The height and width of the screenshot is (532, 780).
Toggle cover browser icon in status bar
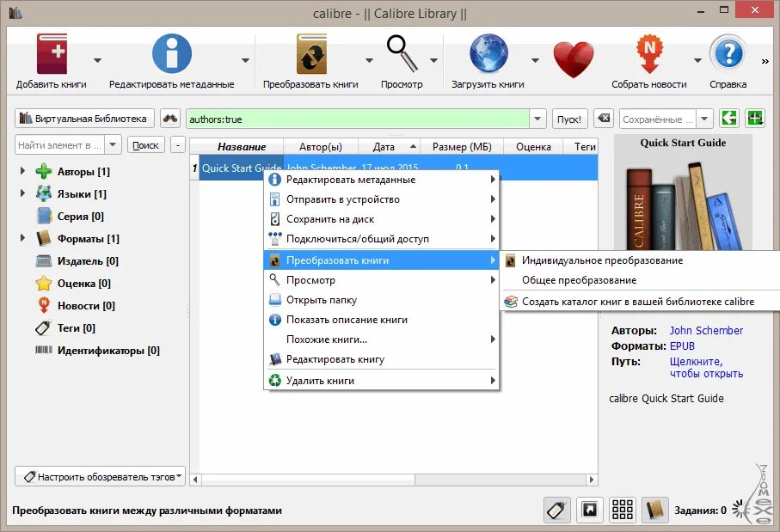tap(589, 510)
